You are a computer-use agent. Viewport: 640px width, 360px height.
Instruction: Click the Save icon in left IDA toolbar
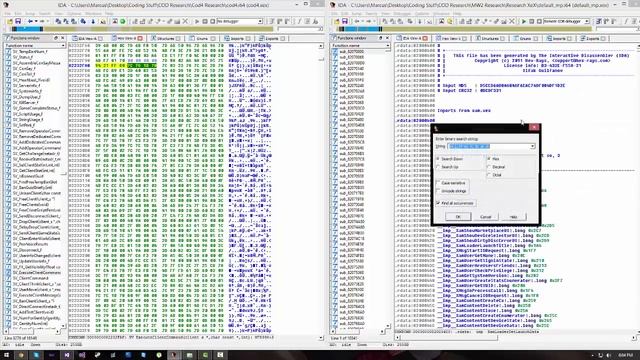18,21
